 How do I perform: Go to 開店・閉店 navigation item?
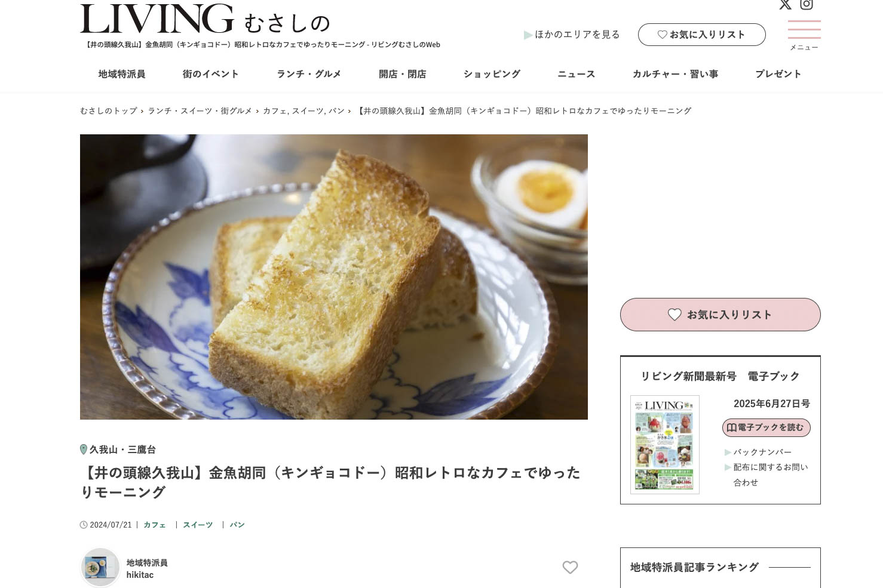[x=403, y=74]
